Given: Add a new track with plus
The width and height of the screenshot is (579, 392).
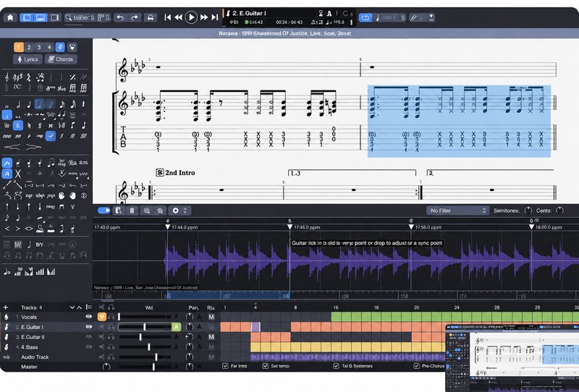Looking at the screenshot, I should 6,307.
